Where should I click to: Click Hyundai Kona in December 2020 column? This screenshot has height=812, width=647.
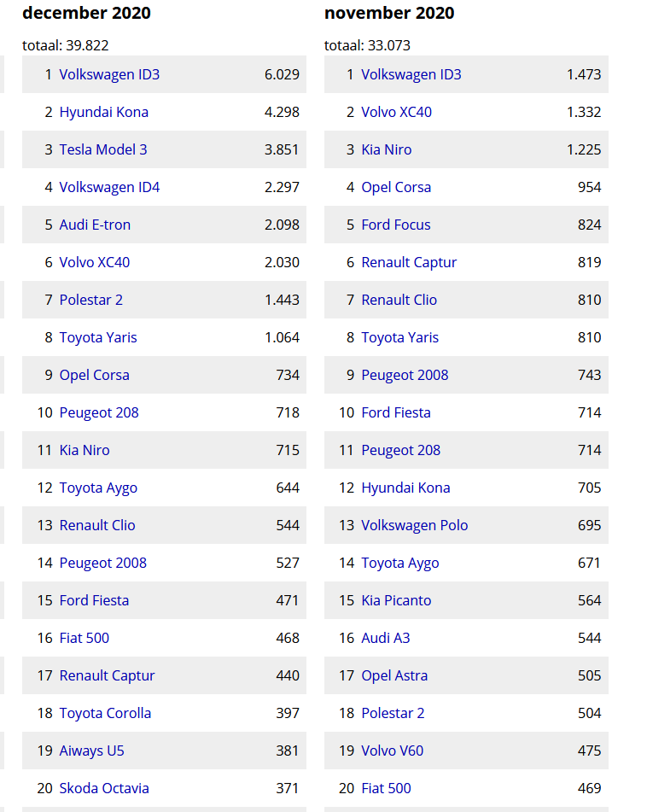click(103, 112)
